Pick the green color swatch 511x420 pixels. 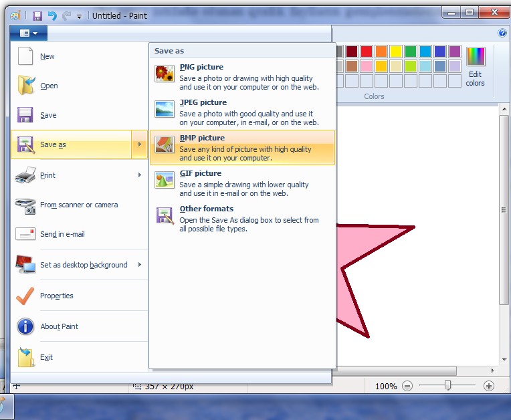pos(410,51)
